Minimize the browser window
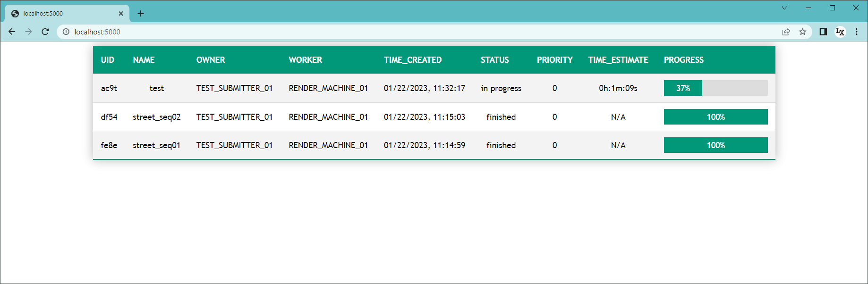 tap(808, 8)
